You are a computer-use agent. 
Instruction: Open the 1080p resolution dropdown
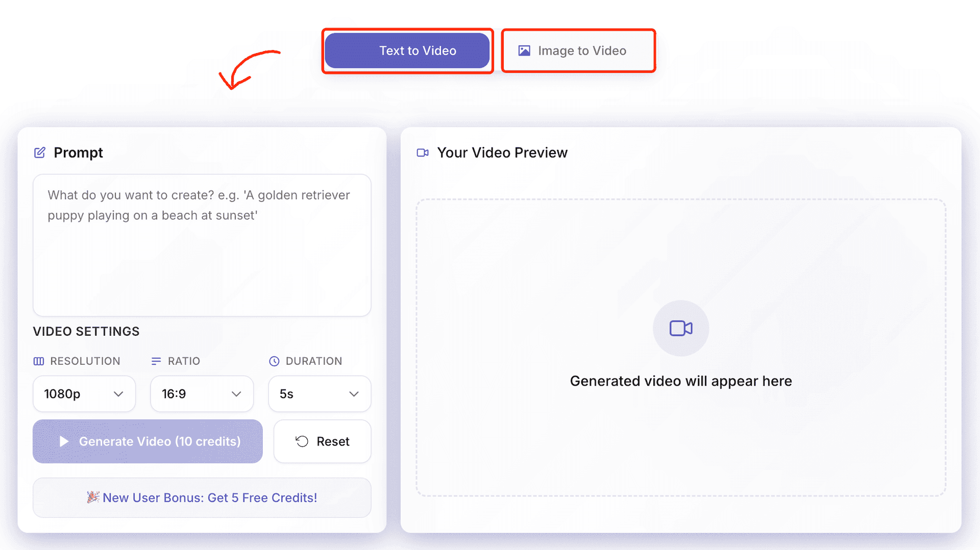tap(84, 394)
